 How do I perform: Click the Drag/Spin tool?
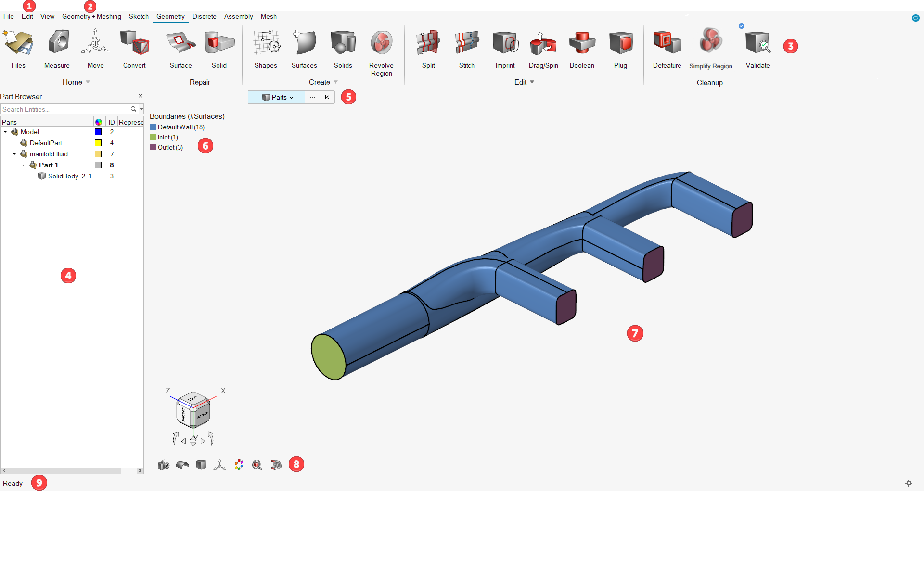[543, 49]
